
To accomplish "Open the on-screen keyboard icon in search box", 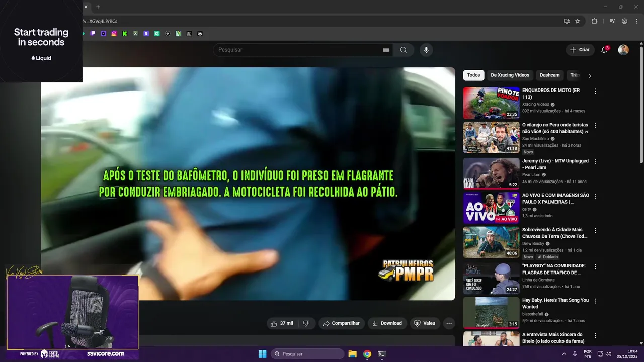I will [386, 50].
